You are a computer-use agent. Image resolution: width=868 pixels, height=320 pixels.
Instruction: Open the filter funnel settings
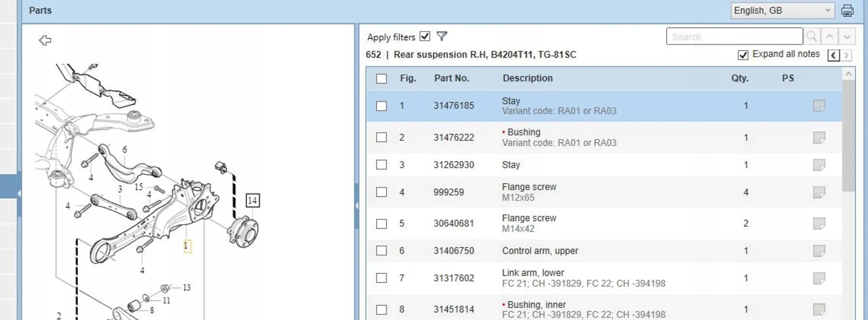click(x=442, y=36)
